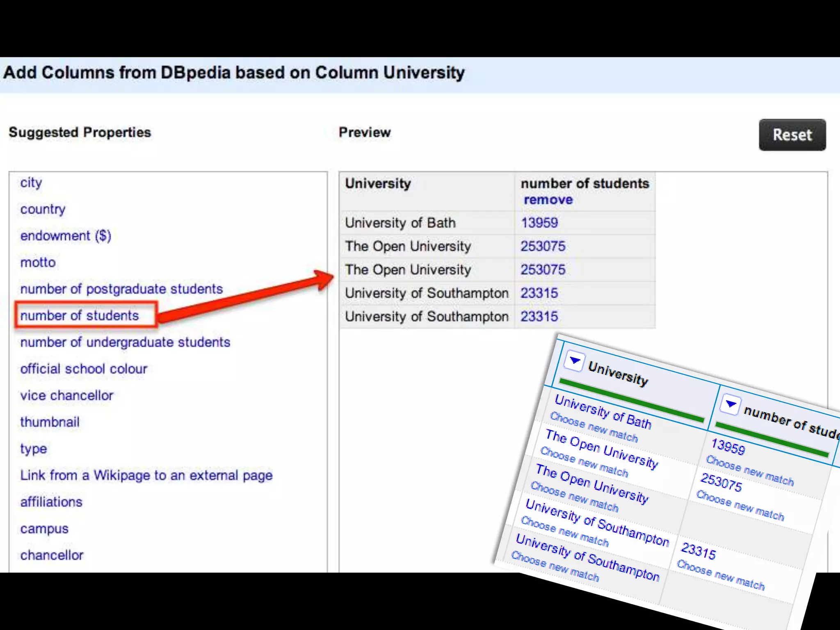Remove the number of students column
The image size is (840, 630).
[548, 200]
